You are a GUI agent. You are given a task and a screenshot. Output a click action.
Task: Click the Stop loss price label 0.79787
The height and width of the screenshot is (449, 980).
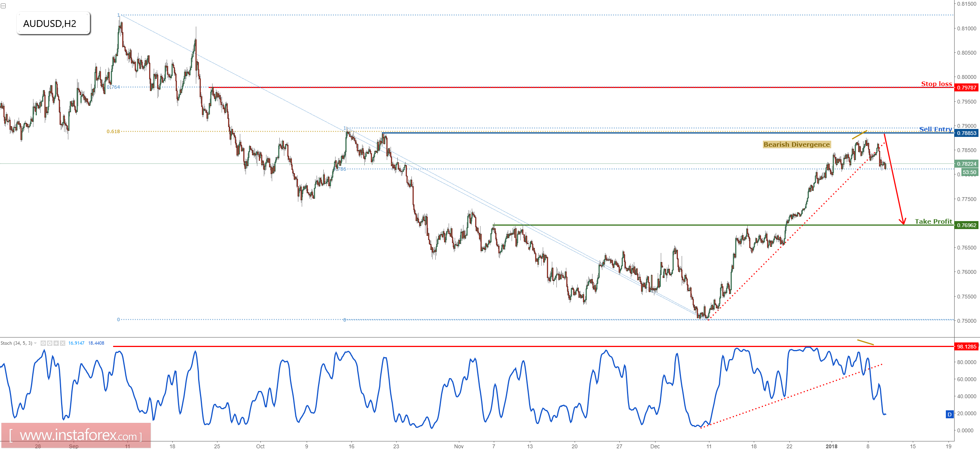pos(966,88)
